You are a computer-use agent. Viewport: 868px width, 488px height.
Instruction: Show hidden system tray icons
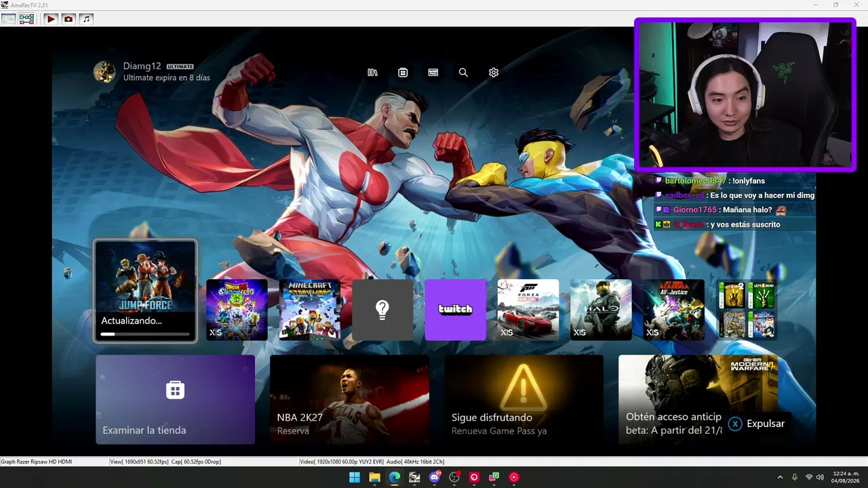[x=780, y=477]
